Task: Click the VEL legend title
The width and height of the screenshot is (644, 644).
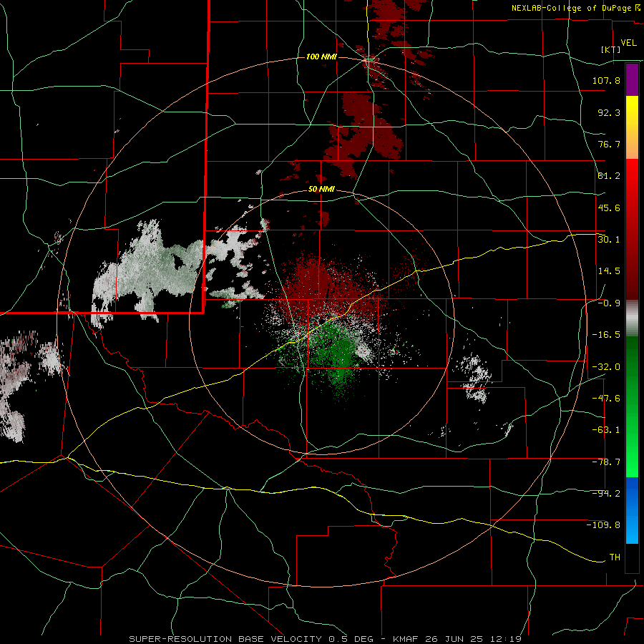Action: (x=628, y=43)
